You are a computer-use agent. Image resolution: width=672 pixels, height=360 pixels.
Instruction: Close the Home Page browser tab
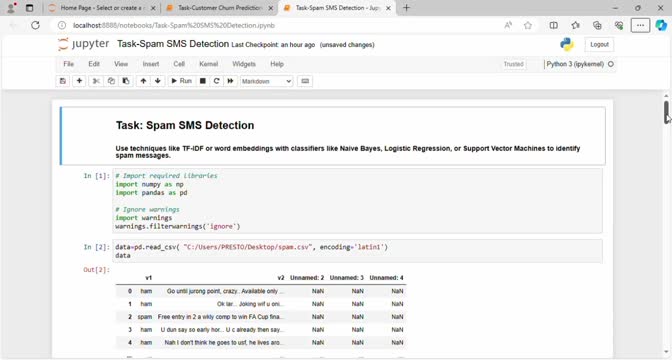(x=153, y=8)
